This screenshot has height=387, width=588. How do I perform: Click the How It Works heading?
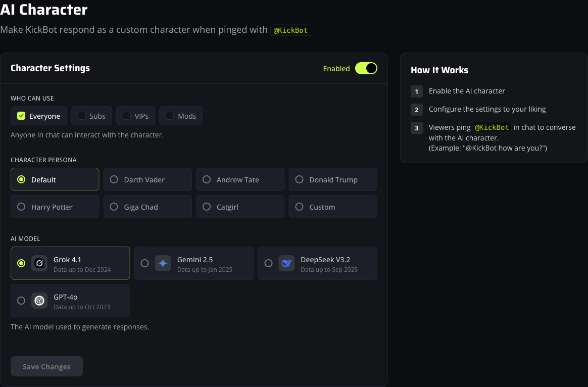(x=439, y=70)
